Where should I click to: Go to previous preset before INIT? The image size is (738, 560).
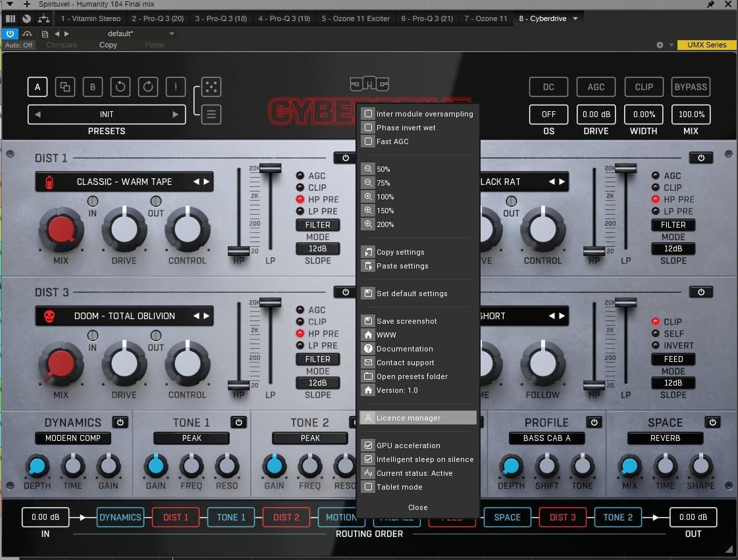[38, 115]
